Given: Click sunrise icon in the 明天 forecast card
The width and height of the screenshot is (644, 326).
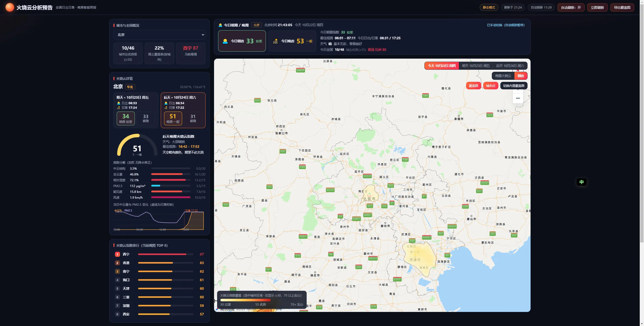Looking at the screenshot, I should (119, 103).
